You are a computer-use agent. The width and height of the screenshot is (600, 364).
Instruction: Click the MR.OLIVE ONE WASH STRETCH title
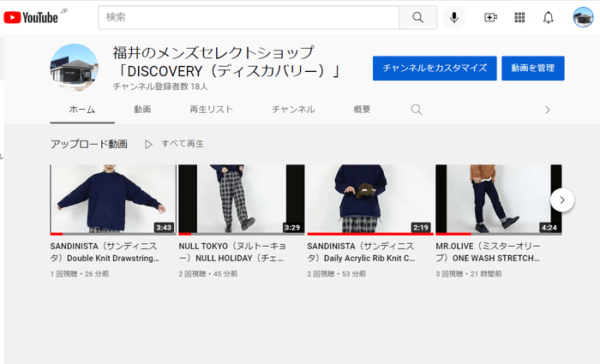pyautogui.click(x=488, y=252)
